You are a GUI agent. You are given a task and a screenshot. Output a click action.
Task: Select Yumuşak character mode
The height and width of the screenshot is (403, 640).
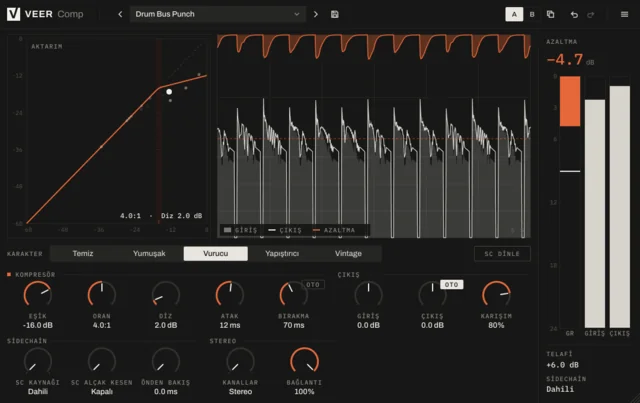pyautogui.click(x=149, y=254)
